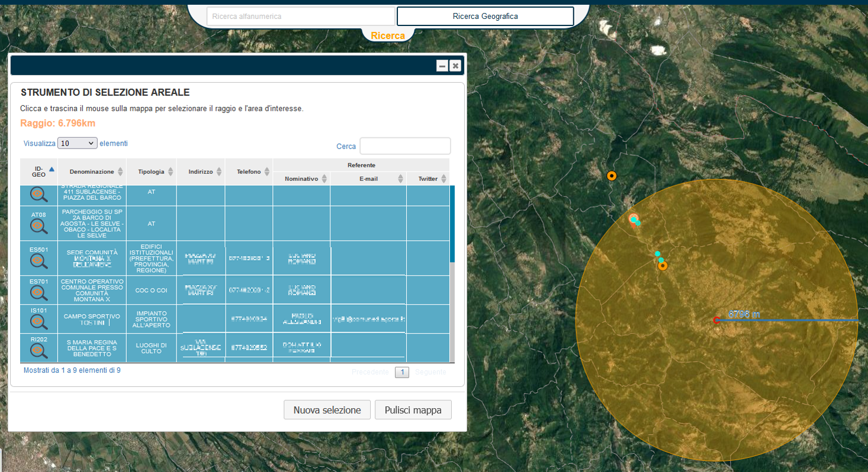Image resolution: width=868 pixels, height=472 pixels.
Task: Click the isolated orange marker on map
Action: tap(612, 176)
